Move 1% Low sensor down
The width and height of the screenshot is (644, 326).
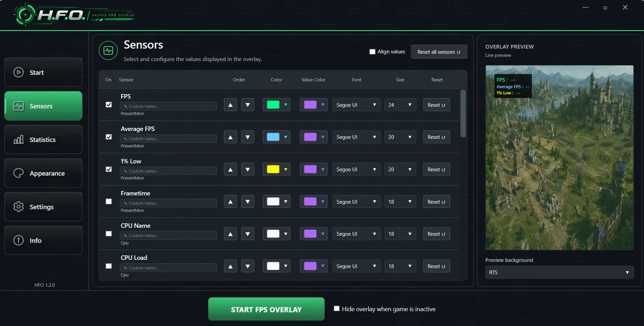tap(248, 170)
